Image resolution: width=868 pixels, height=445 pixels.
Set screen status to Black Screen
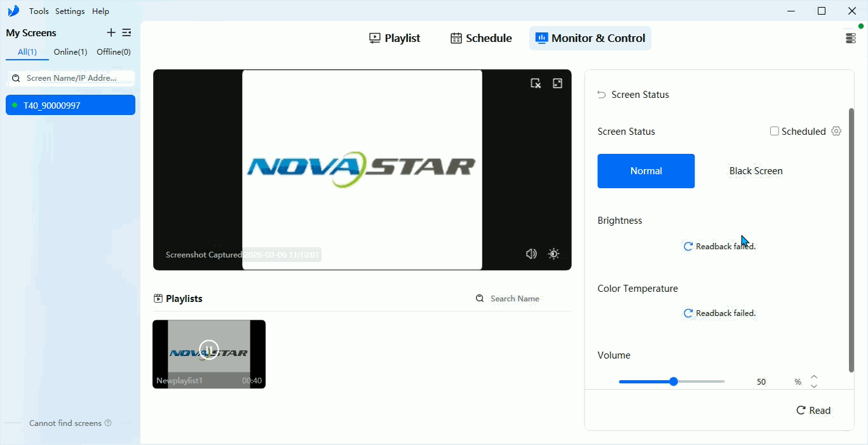[x=756, y=171]
